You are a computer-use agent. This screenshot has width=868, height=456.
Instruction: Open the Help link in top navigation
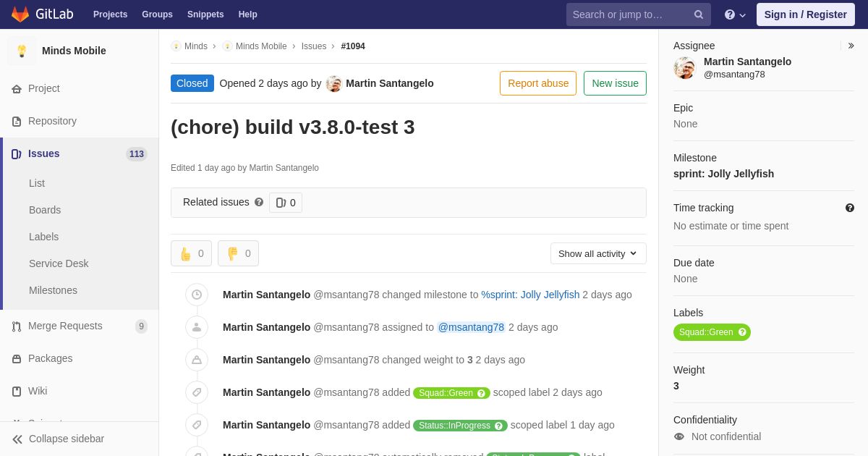(248, 14)
